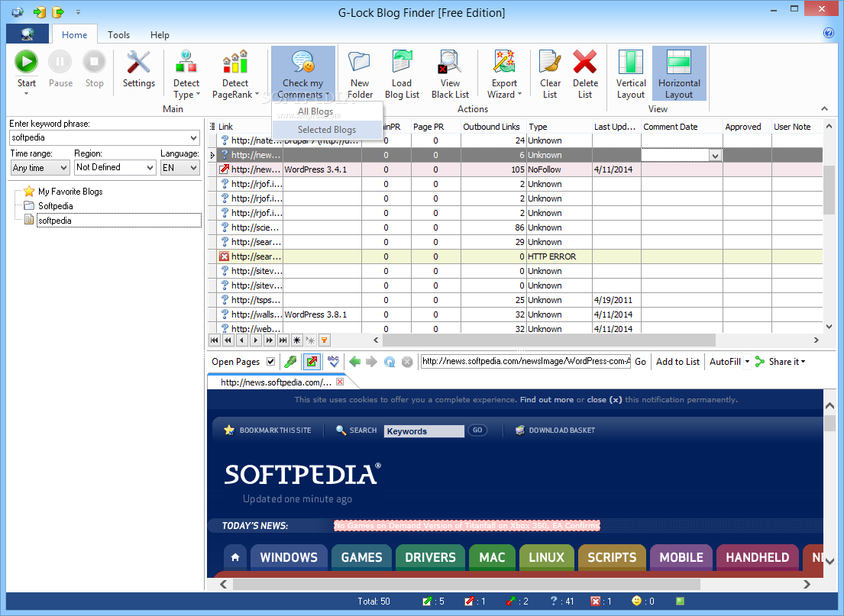Launch the Export Wizard
The height and width of the screenshot is (616, 844).
tap(504, 73)
